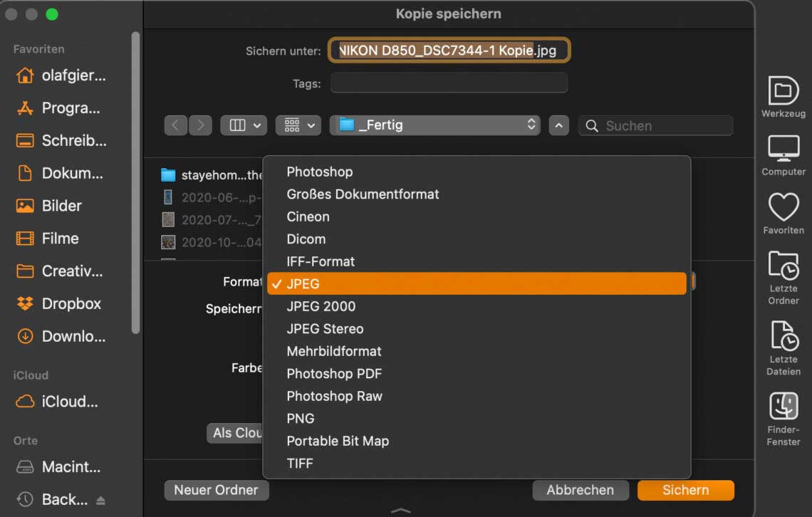The width and height of the screenshot is (812, 517).
Task: Select the 2020-06 file in list
Action: coord(212,197)
